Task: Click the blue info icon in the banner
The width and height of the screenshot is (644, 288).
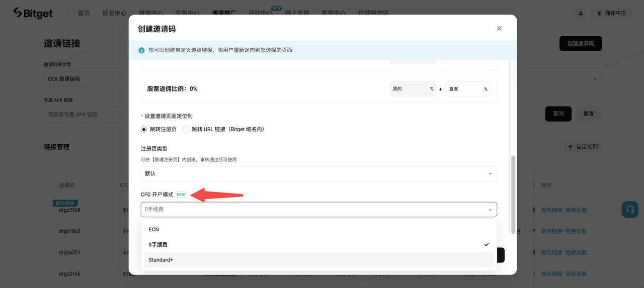Action: 141,50
